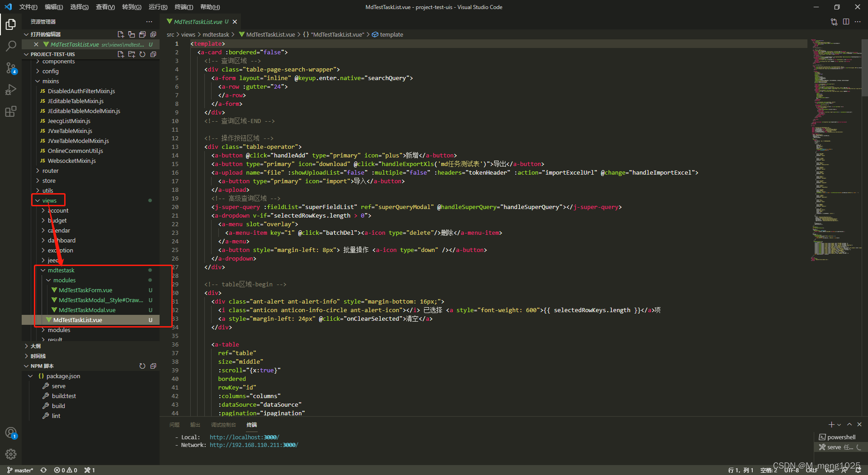This screenshot has width=868, height=475.
Task: Create new untitled file in open editors
Action: pyautogui.click(x=121, y=34)
